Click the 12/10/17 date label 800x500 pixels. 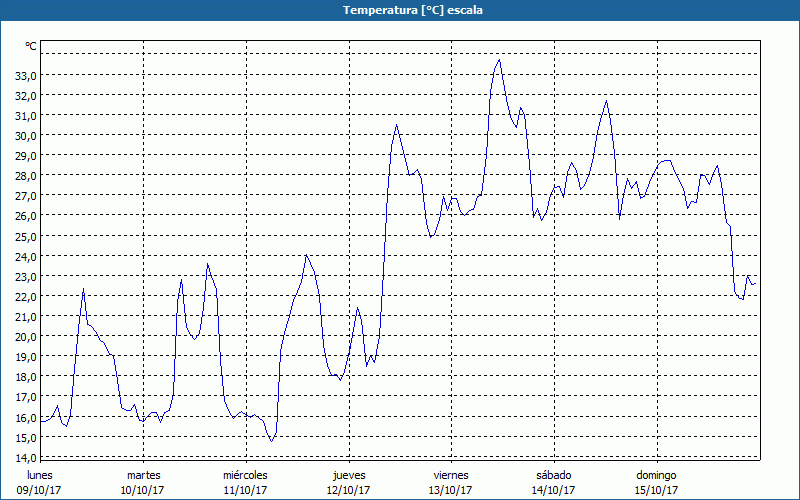point(348,490)
